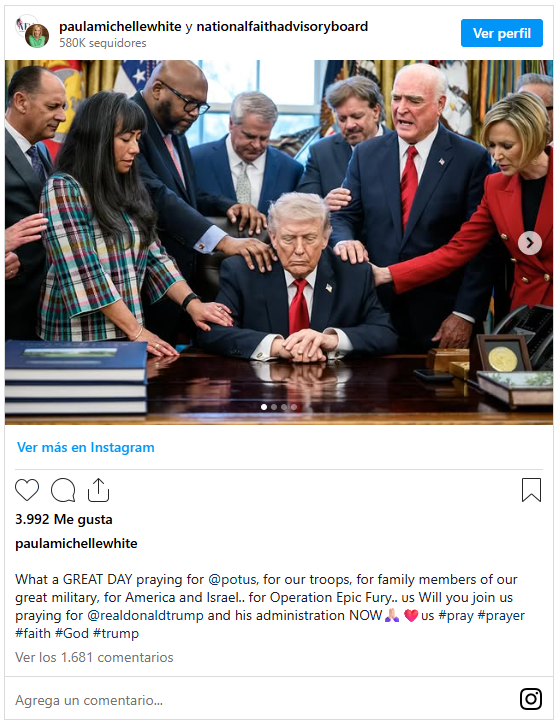
Task: Click 3.992 Me gusta likes count
Action: coord(64,519)
